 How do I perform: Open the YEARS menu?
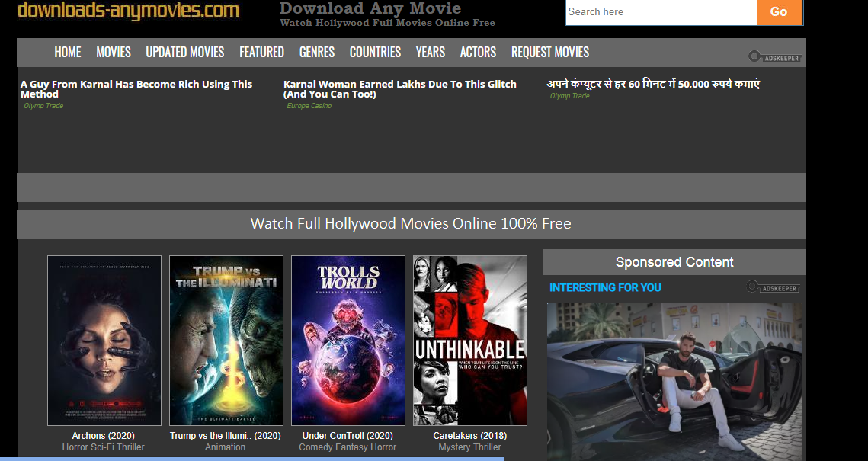[430, 52]
